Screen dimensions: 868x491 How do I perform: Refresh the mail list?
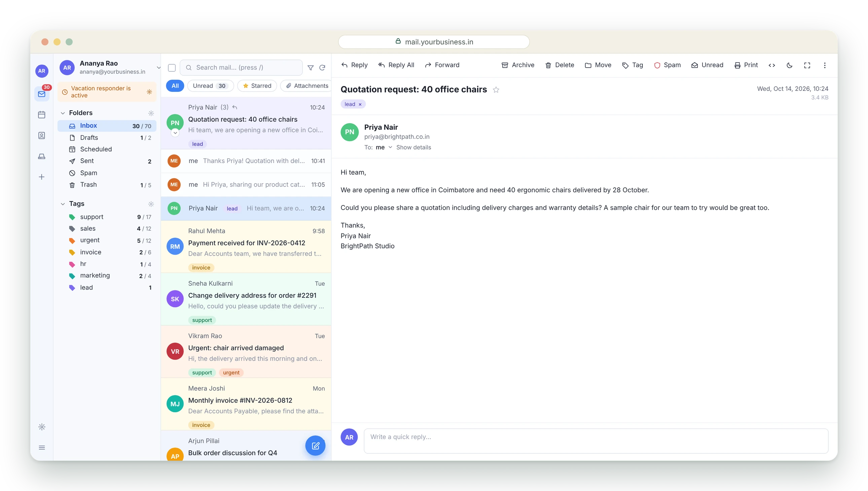pos(322,68)
